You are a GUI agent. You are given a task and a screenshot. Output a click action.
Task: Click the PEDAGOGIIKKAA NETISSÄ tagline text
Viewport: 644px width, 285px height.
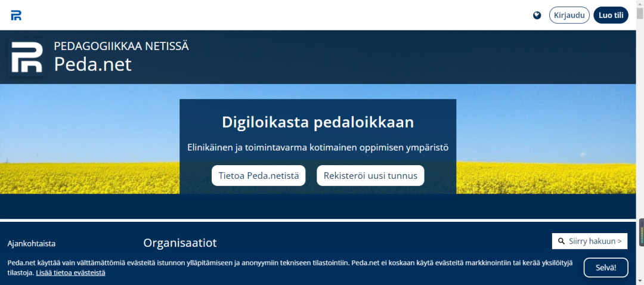[121, 46]
